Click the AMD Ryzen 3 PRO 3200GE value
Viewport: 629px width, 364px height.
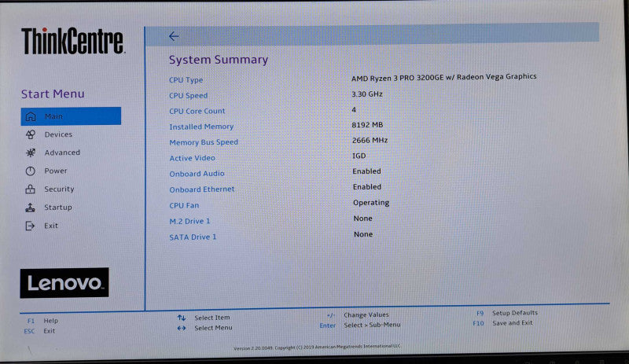click(443, 77)
